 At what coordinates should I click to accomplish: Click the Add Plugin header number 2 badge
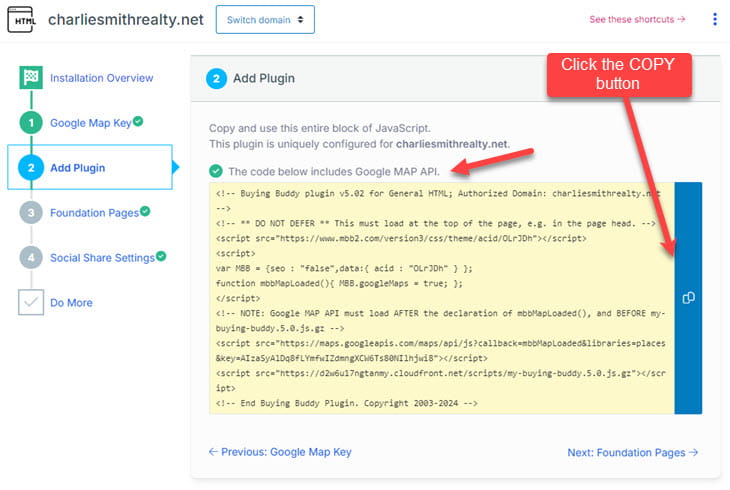pos(216,78)
